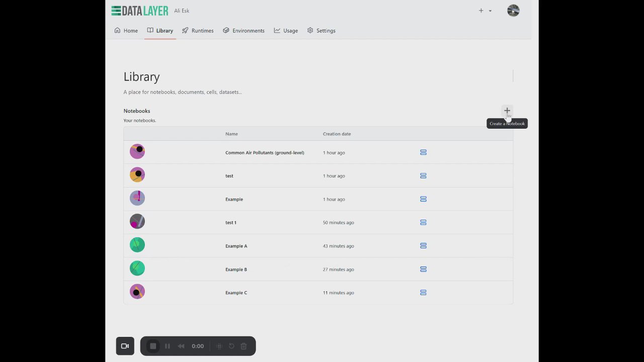Open avatar of the Example B notebook
The width and height of the screenshot is (644, 362).
pyautogui.click(x=137, y=268)
